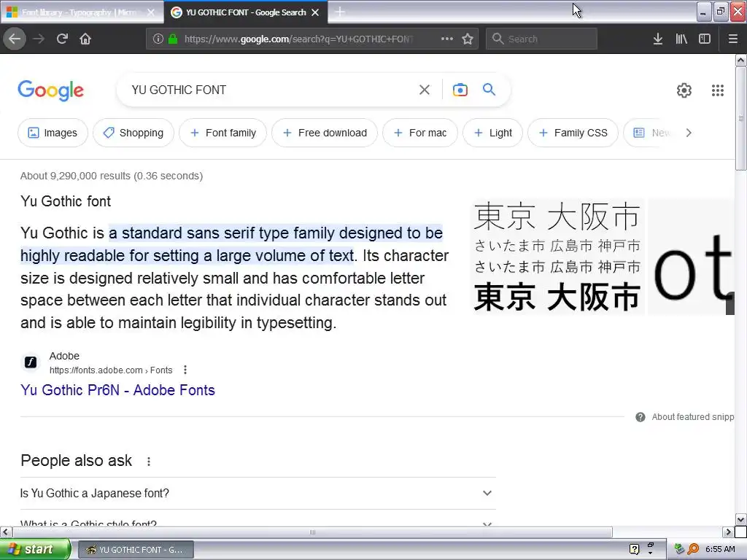The height and width of the screenshot is (560, 747).
Task: Click the Firefox address bar URL
Action: pyautogui.click(x=298, y=39)
